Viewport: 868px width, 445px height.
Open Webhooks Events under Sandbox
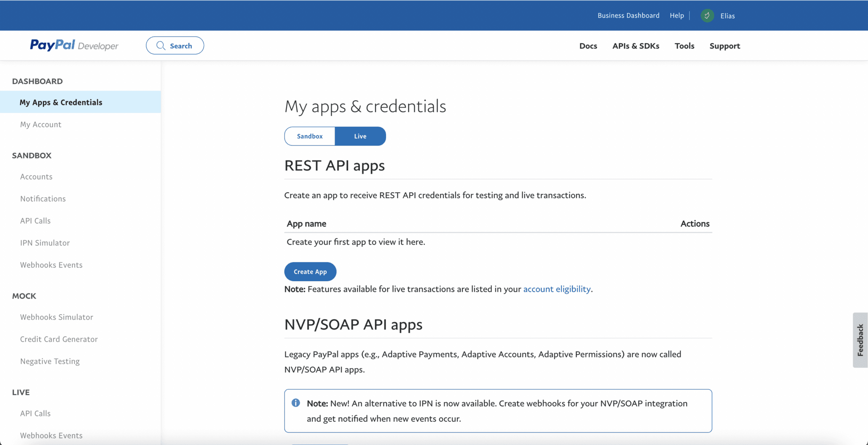coord(51,265)
